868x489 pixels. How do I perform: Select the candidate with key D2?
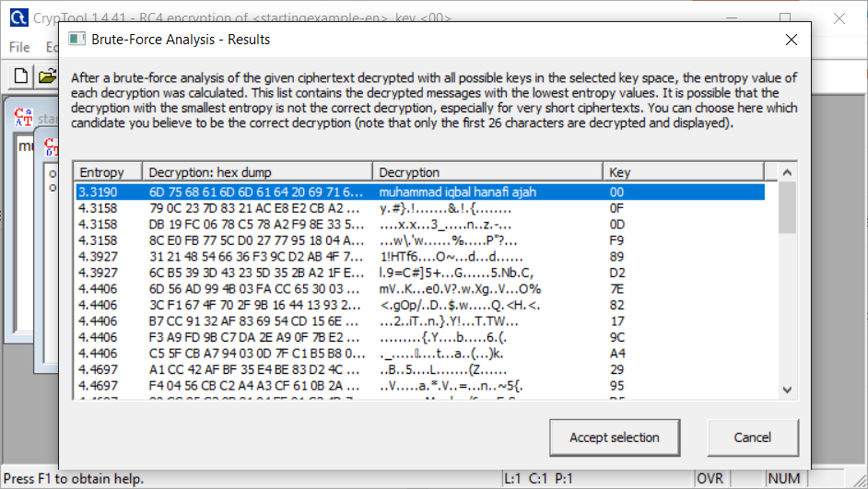(420, 273)
